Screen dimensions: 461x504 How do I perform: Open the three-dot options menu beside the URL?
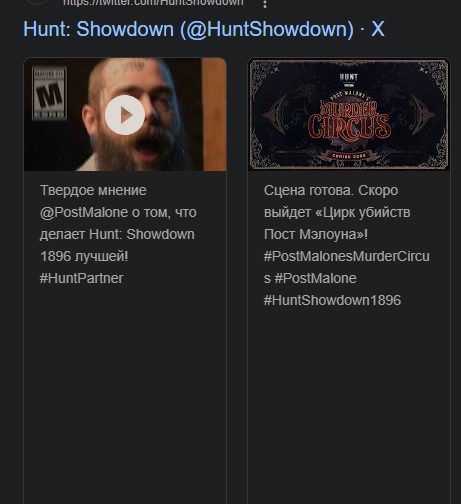(265, 4)
